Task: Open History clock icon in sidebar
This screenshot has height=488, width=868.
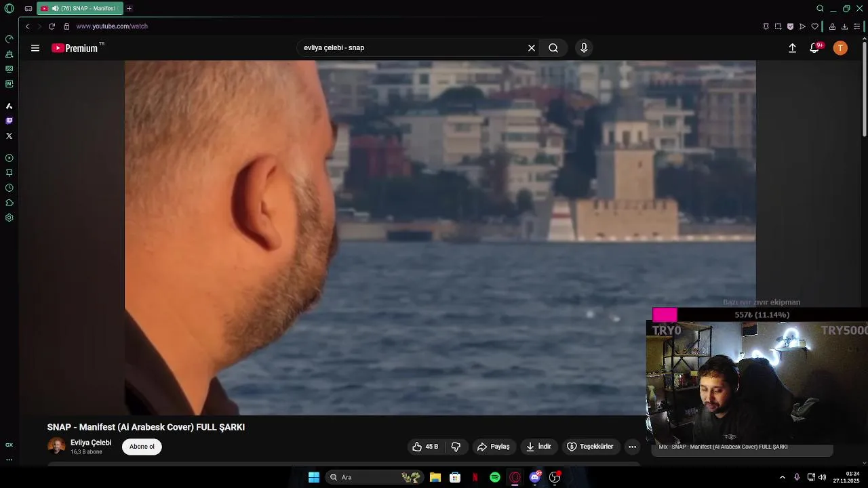Action: click(9, 188)
